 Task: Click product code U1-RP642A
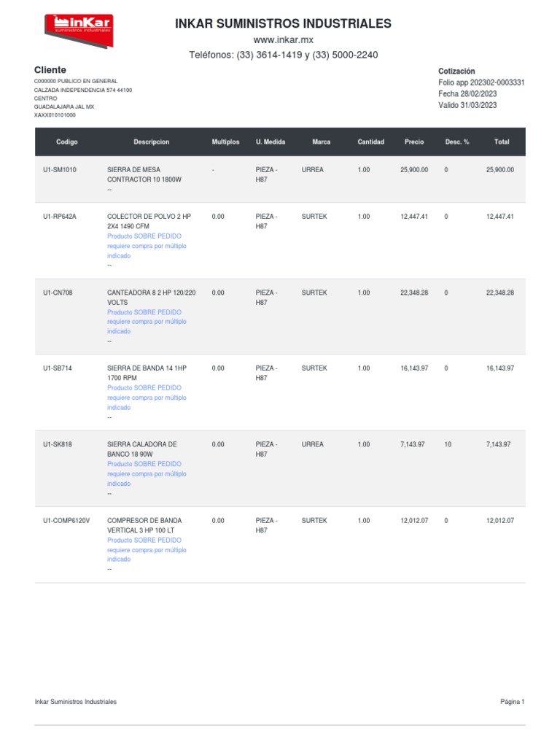60,217
